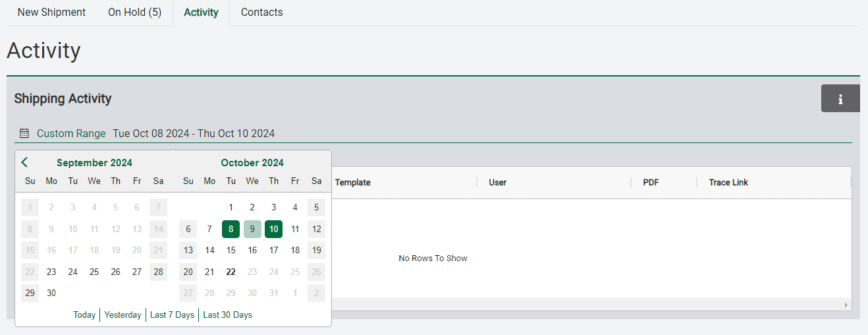Sort by the User column header
This screenshot has height=335, width=868.
497,183
